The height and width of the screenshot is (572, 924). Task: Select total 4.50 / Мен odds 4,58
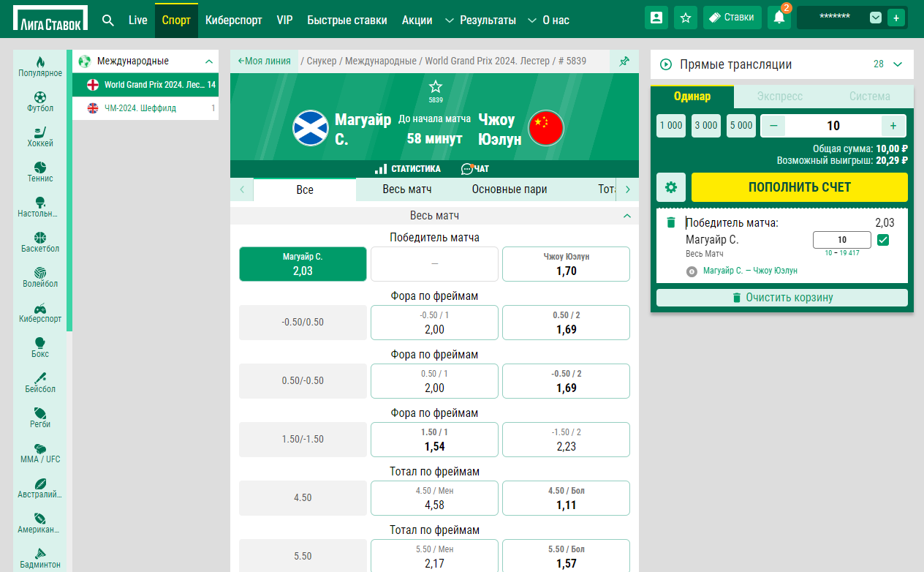point(434,498)
